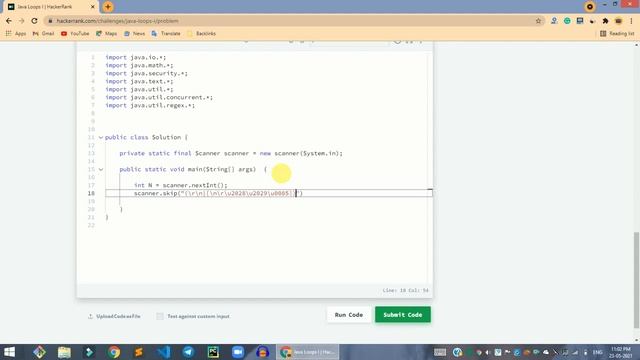Place cursor on line 17 int N
Screen dimensions: 640x360
(x=180, y=185)
